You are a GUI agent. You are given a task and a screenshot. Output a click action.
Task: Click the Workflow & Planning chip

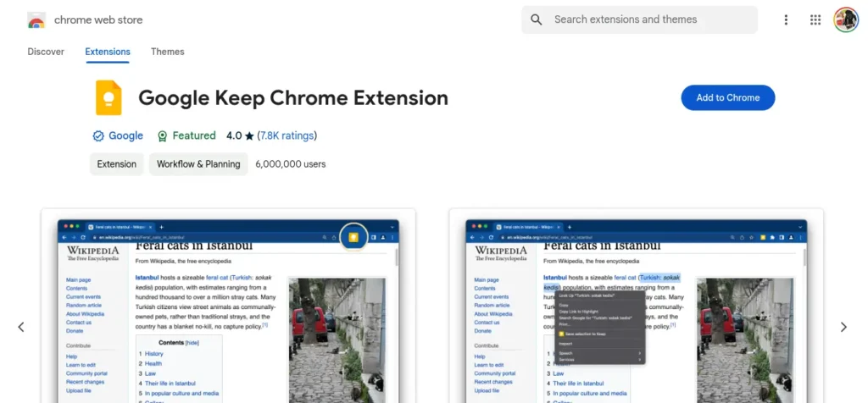pos(198,164)
